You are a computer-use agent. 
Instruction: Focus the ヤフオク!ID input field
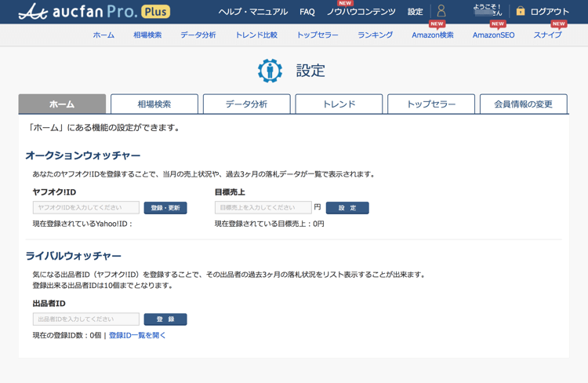point(86,208)
